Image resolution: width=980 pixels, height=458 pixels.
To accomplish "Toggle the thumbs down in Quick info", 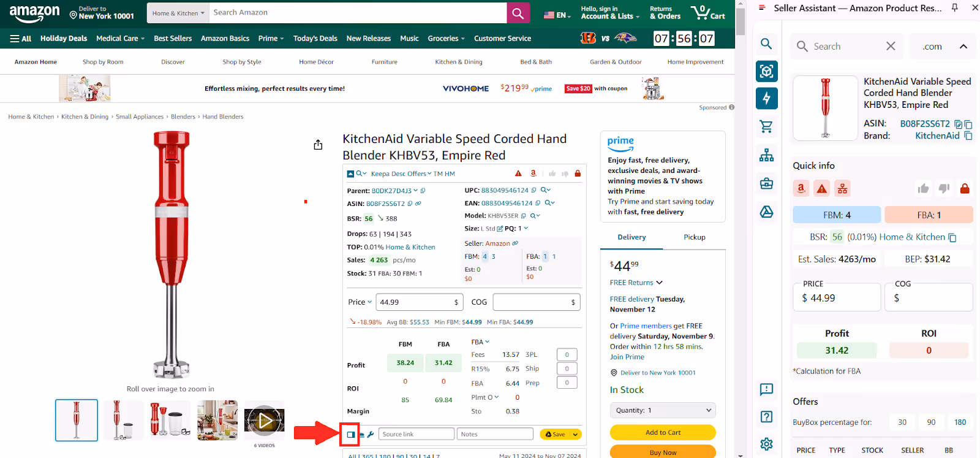I will [x=944, y=188].
